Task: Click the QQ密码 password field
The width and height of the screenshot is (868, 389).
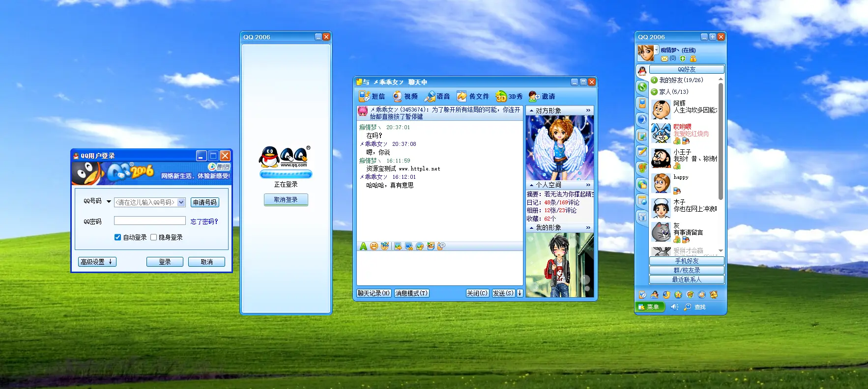Action: click(150, 221)
